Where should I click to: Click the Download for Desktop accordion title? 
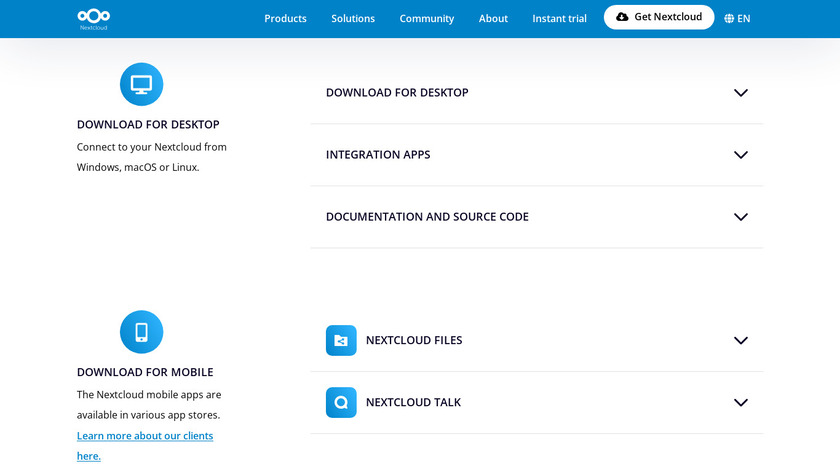point(398,93)
